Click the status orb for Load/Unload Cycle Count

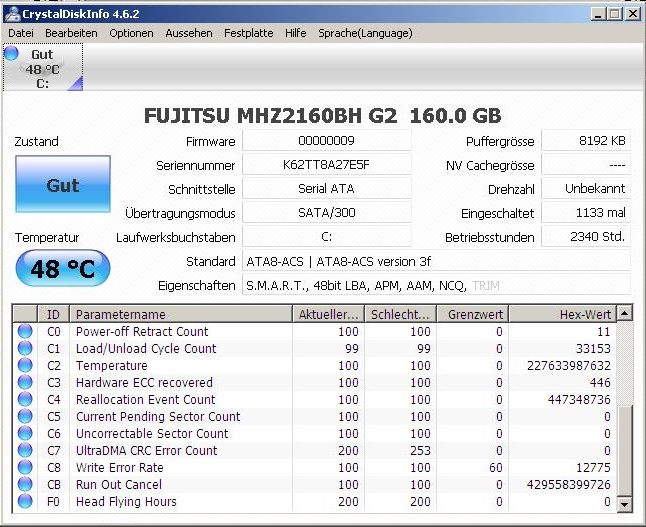(25, 348)
